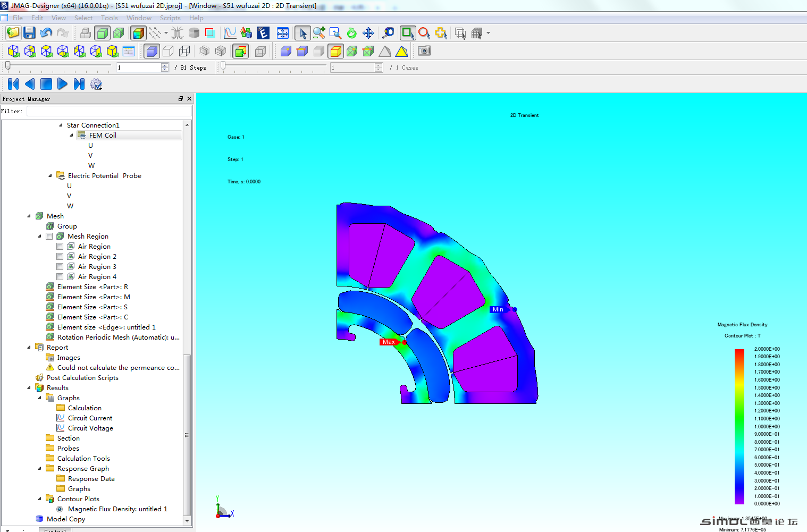Image resolution: width=807 pixels, height=532 pixels.
Task: Open the view list table icon
Action: [129, 51]
